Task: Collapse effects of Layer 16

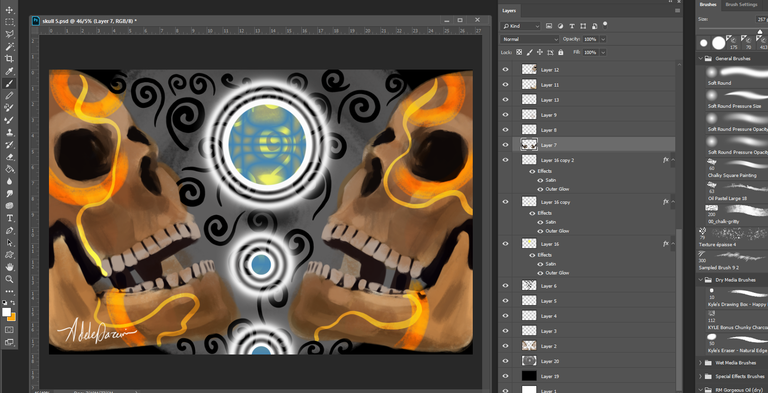Action: point(673,244)
